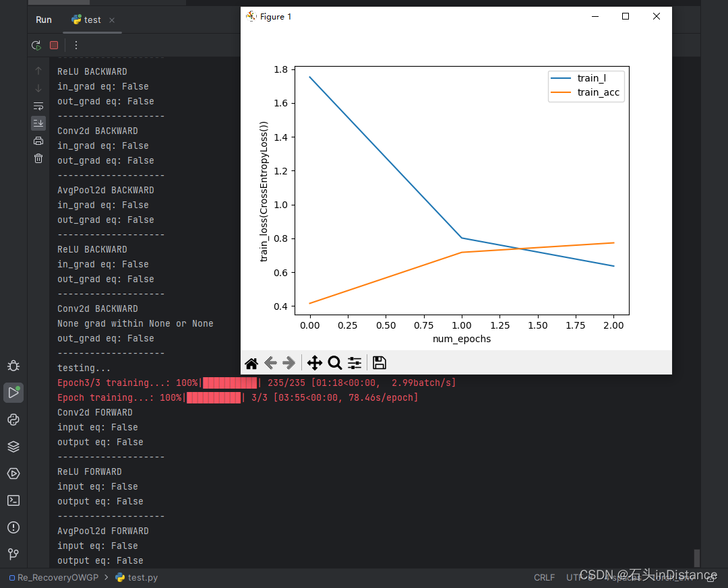Stop the running test process
The image size is (728, 588).
(53, 45)
